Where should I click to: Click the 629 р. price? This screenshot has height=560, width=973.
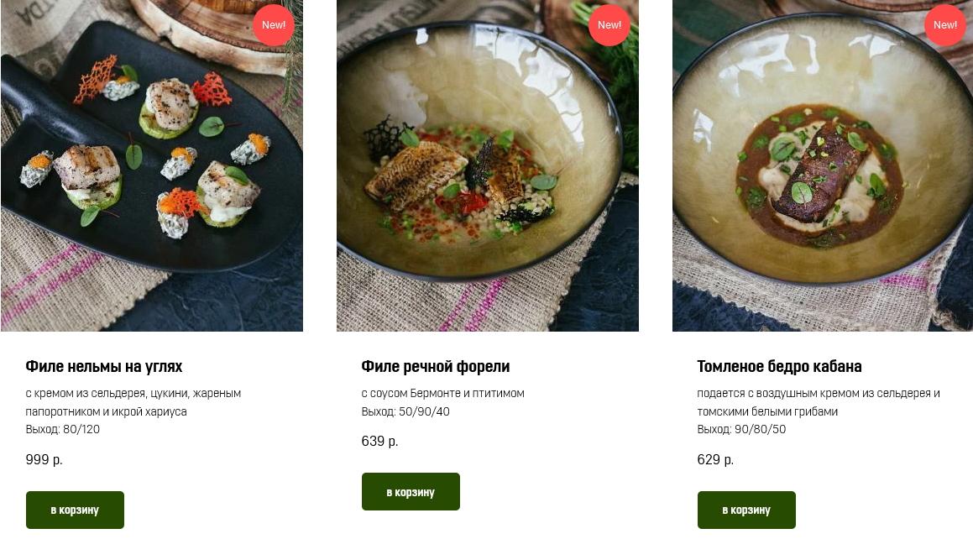pos(716,460)
